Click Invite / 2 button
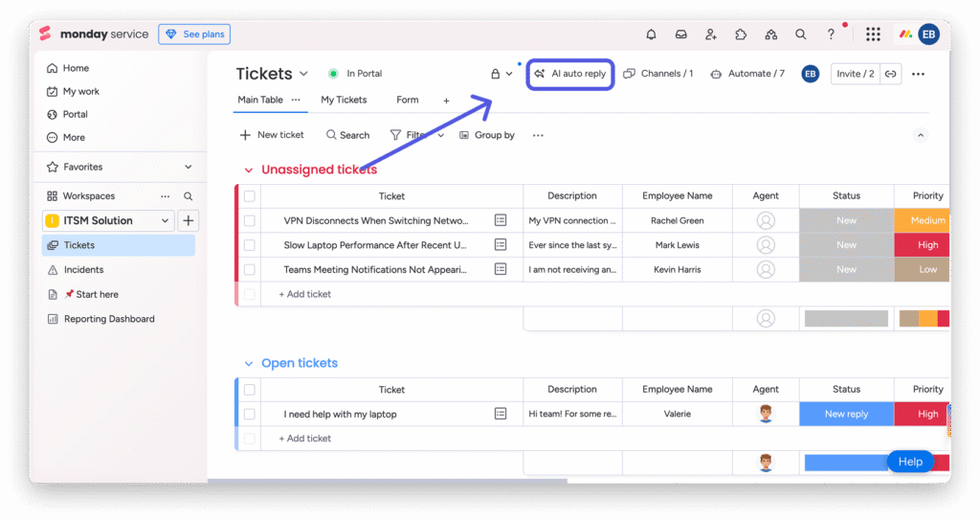Screen dimensions: 980x521 click(x=855, y=74)
